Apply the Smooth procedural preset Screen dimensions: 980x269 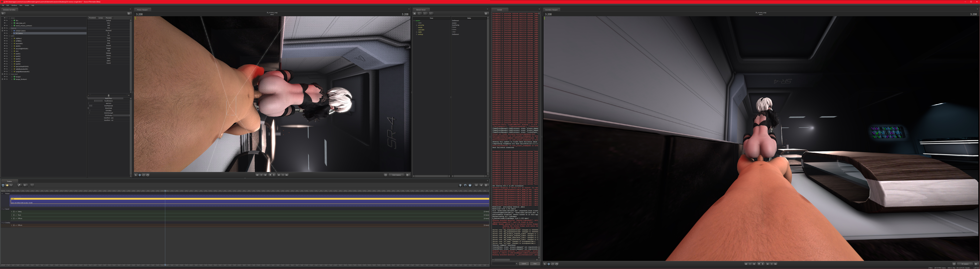pos(108,46)
